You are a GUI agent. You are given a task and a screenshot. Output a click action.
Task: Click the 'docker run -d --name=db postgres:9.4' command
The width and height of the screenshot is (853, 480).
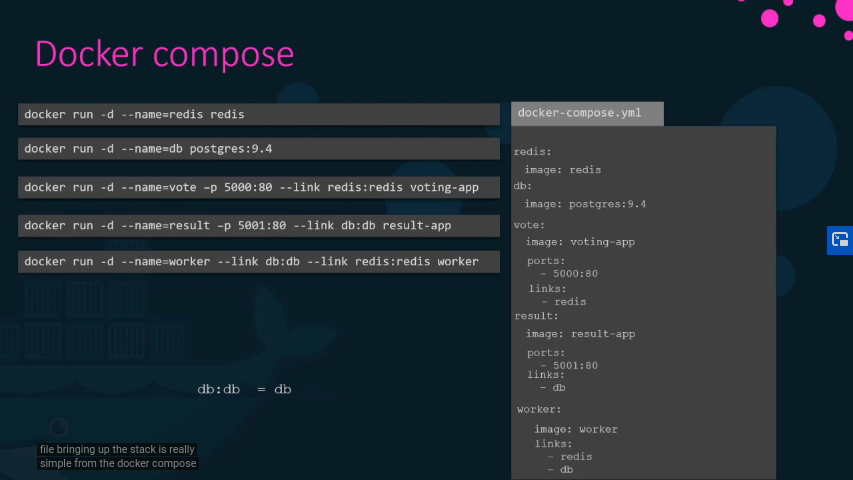tap(259, 149)
